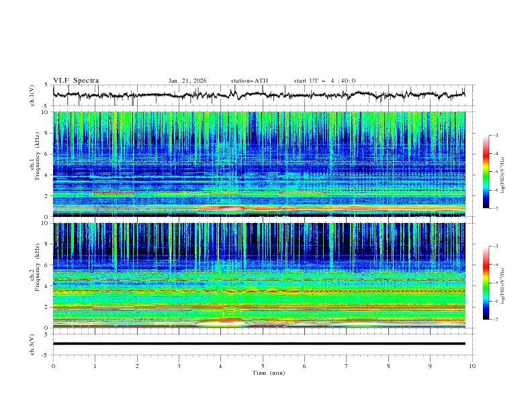Click the "4" minute time tick label
The height and width of the screenshot is (411, 532).
tap(220, 366)
